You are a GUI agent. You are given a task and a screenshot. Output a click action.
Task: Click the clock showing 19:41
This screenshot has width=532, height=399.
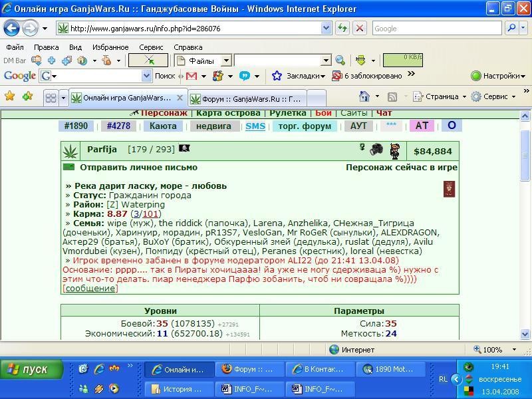[500, 367]
